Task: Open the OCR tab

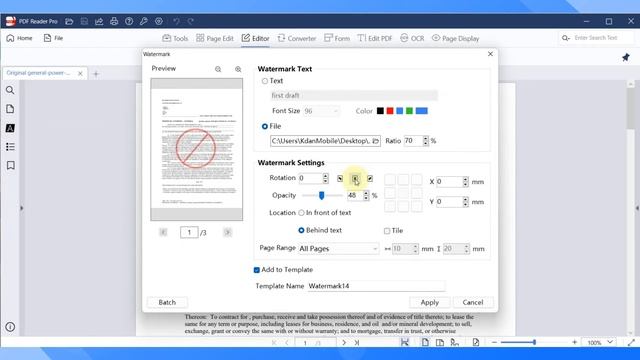Action: tap(412, 38)
